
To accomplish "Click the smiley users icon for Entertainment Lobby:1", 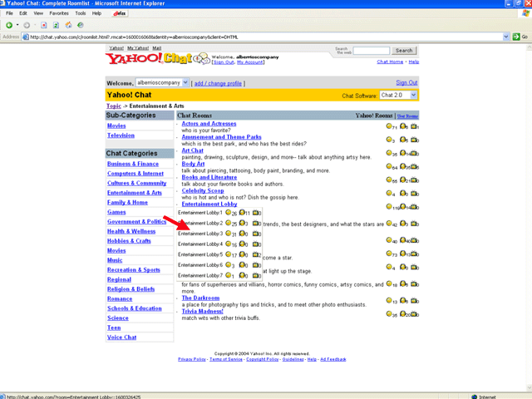I will click(x=228, y=213).
